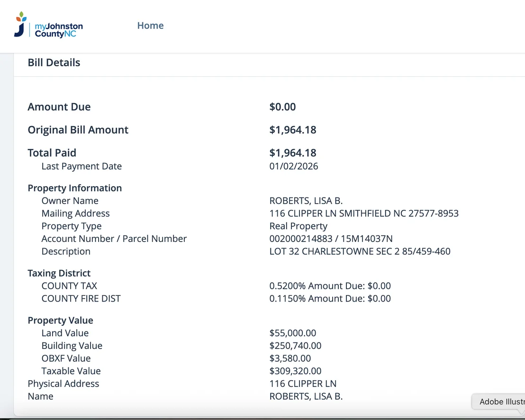525x420 pixels.
Task: Select the physical address 116 CLIPPER LN
Action: coord(303,384)
